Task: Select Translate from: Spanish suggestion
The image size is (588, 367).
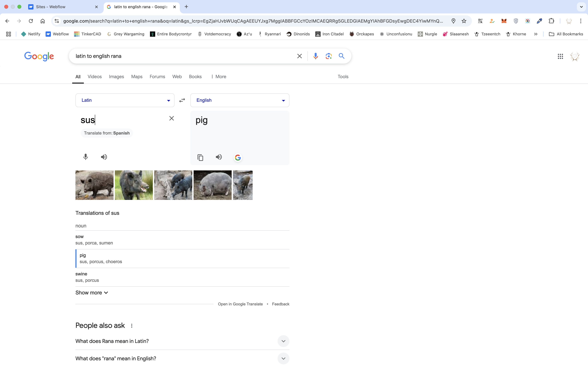Action: pyautogui.click(x=107, y=133)
